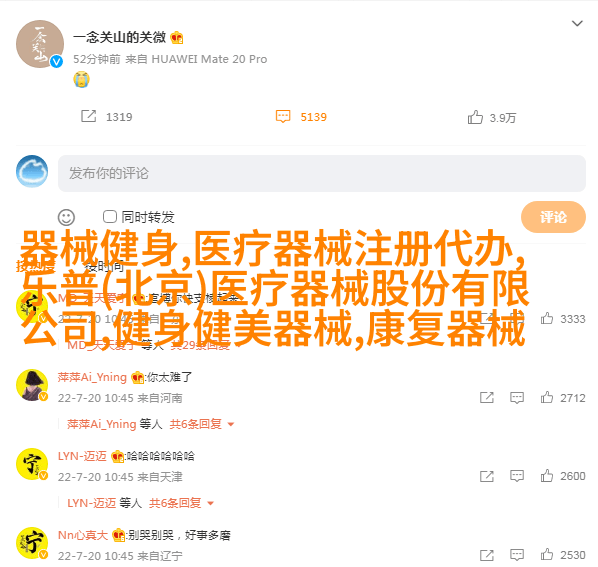Image resolution: width=598 pixels, height=567 pixels.
Task: Click the repost icon showing 1319
Action: click(x=88, y=116)
